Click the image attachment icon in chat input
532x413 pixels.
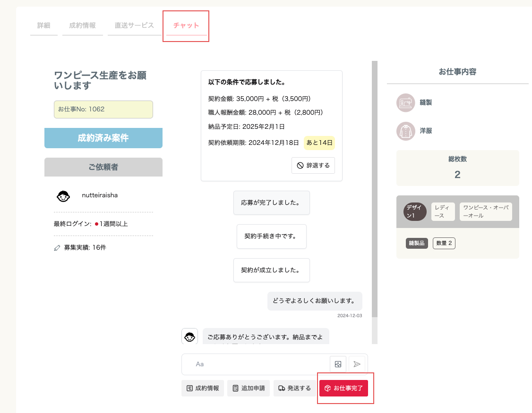(338, 364)
